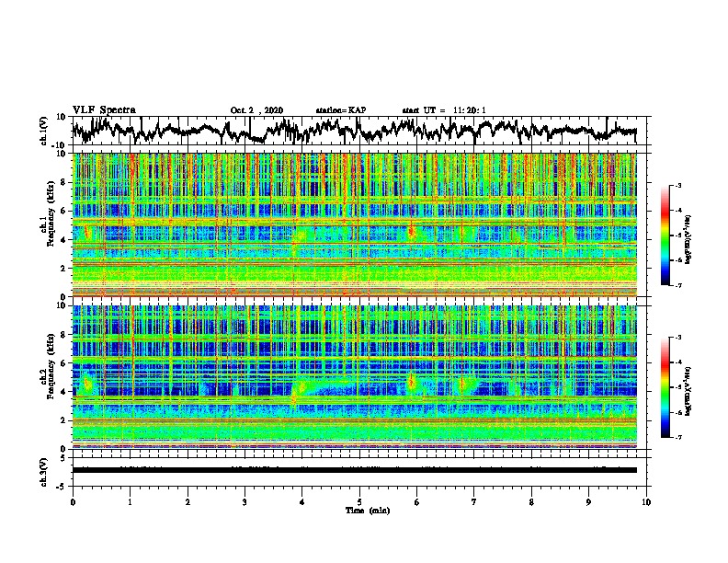Click the ch.2 Frequency (kHz) axis label
The image size is (728, 563).
click(x=49, y=366)
